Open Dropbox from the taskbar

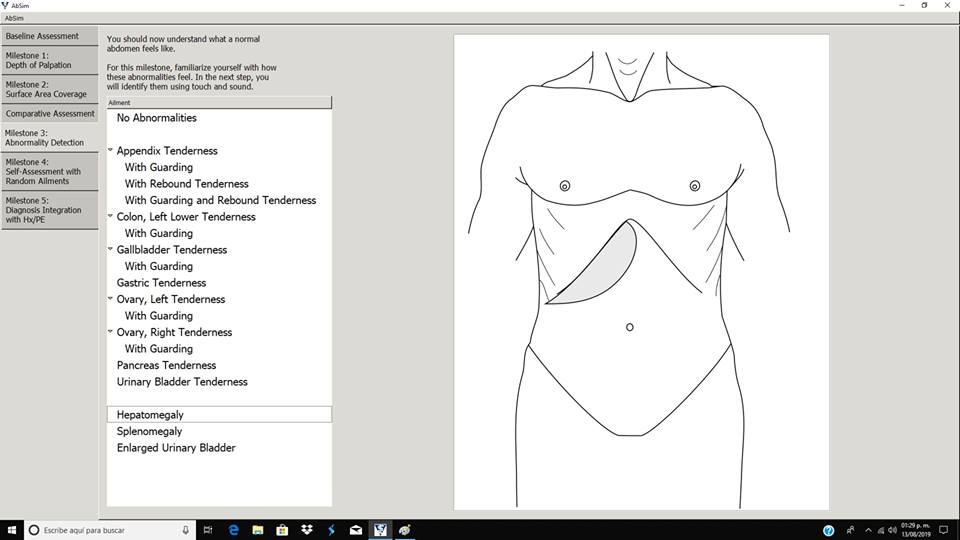(307, 530)
